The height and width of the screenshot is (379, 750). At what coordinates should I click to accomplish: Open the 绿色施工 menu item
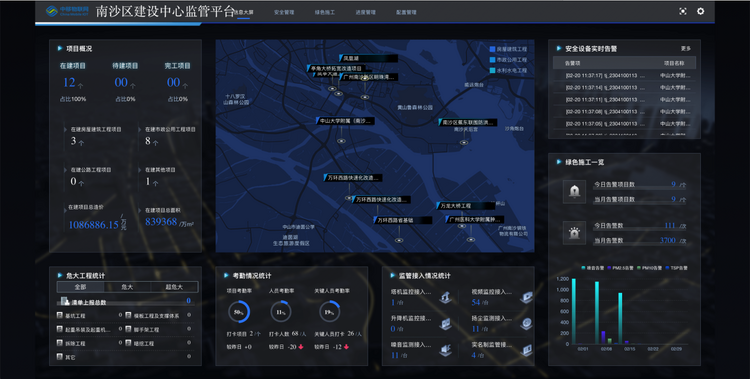pyautogui.click(x=325, y=12)
